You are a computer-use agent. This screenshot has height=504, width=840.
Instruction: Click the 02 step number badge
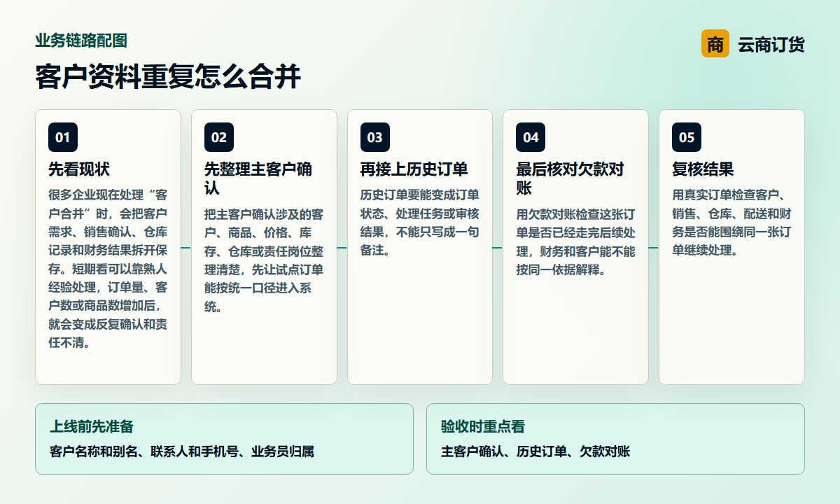219,137
